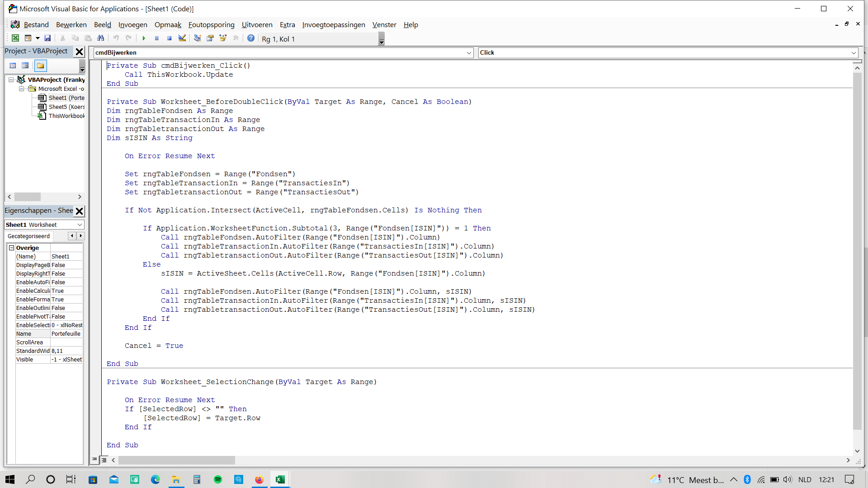The width and height of the screenshot is (868, 488).
Task: Switch to Procedure View at the bottom left
Action: (94, 460)
